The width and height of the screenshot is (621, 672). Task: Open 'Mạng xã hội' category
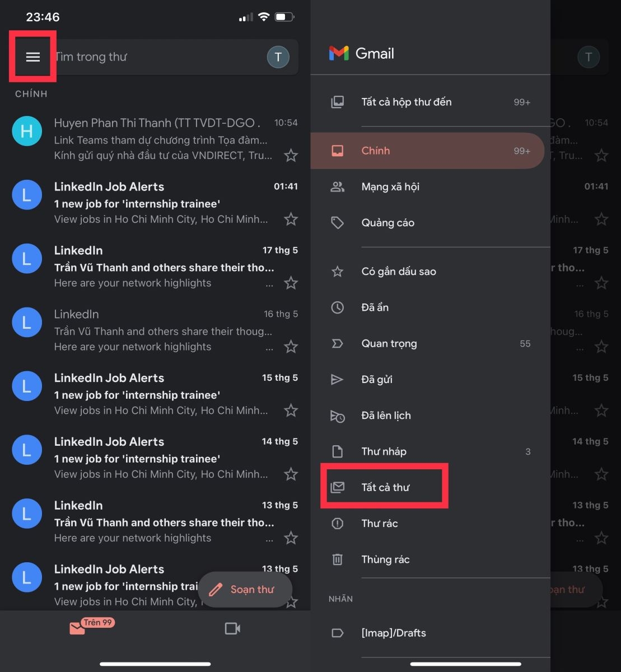click(x=430, y=186)
